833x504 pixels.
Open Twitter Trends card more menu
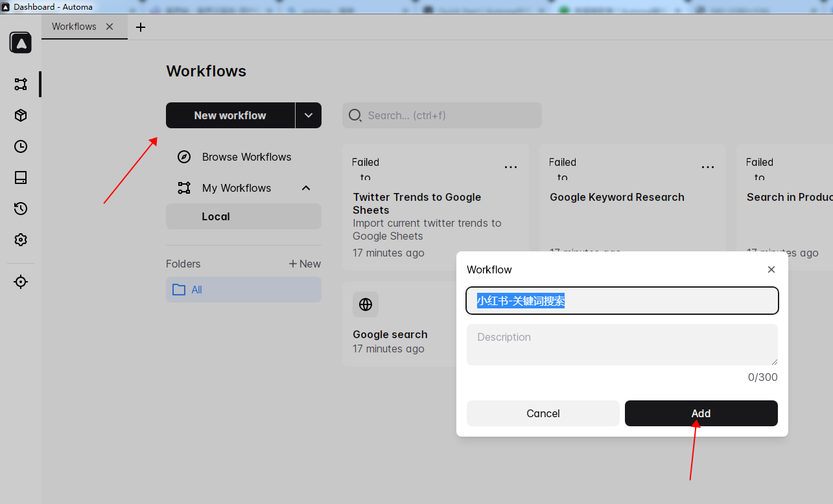point(511,167)
